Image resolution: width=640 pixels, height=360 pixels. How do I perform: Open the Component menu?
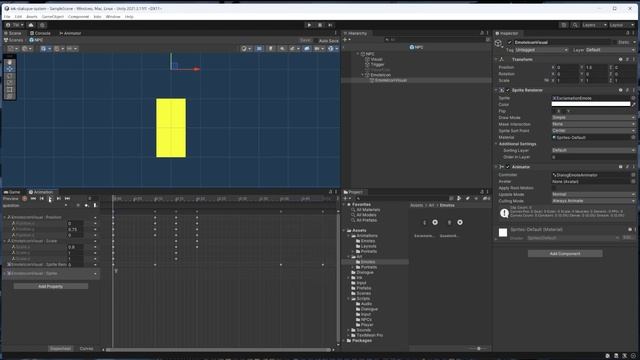pyautogui.click(x=78, y=17)
